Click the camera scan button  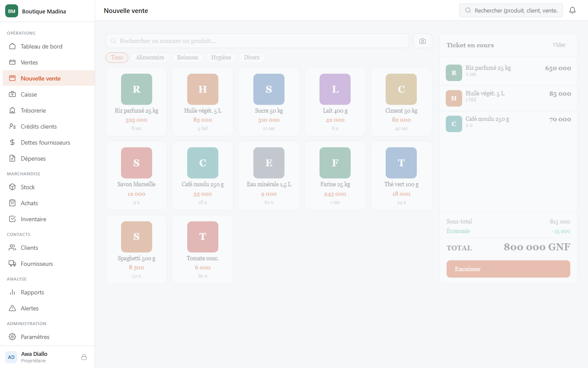point(422,41)
